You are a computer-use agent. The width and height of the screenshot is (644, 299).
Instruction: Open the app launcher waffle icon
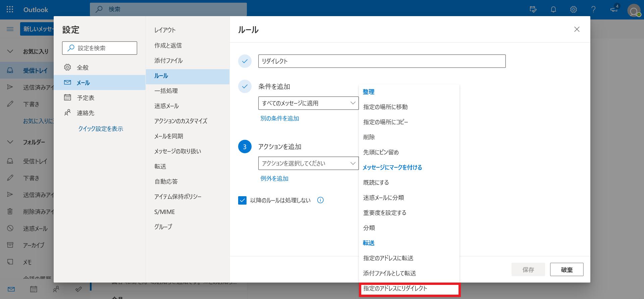pyautogui.click(x=10, y=9)
